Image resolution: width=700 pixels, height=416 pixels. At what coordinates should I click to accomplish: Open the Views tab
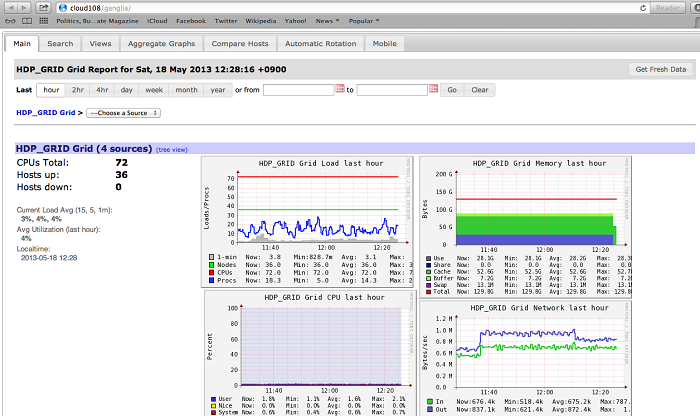(x=100, y=44)
